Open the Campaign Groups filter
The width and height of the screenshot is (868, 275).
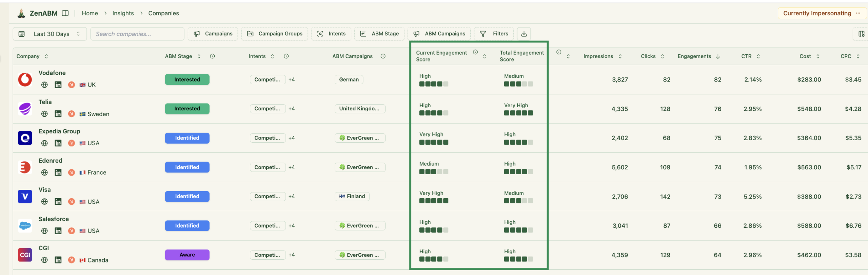coord(275,34)
